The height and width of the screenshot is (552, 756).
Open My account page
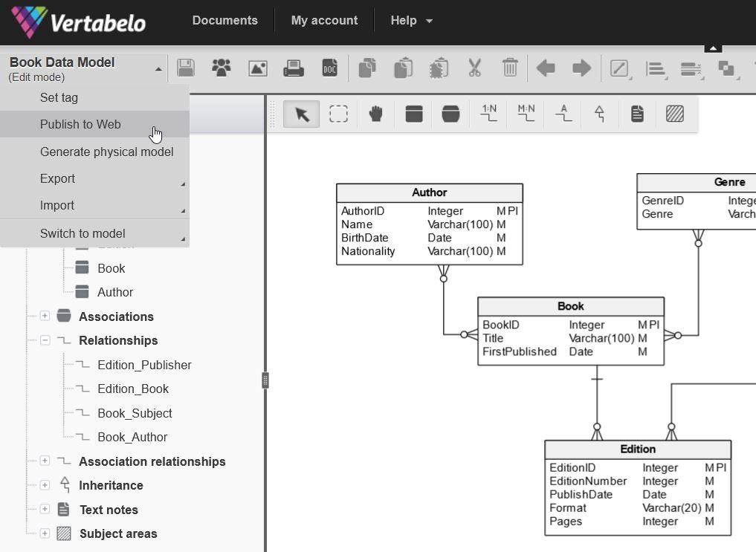[325, 20]
